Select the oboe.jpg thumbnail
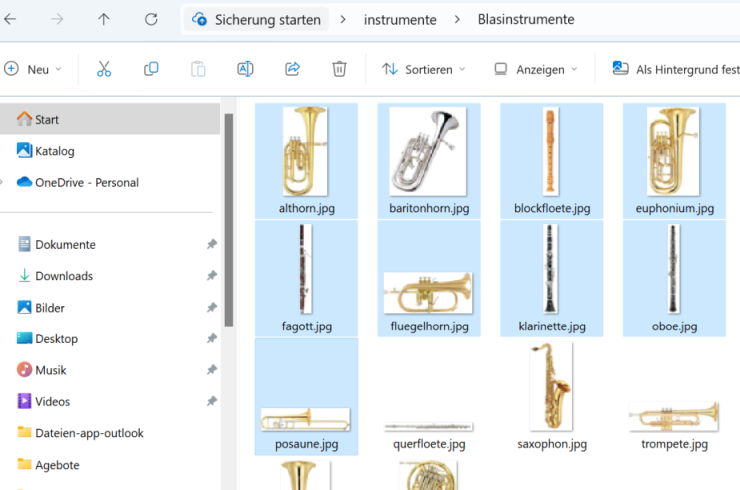Viewport: 740px width, 490px height. pyautogui.click(x=673, y=269)
